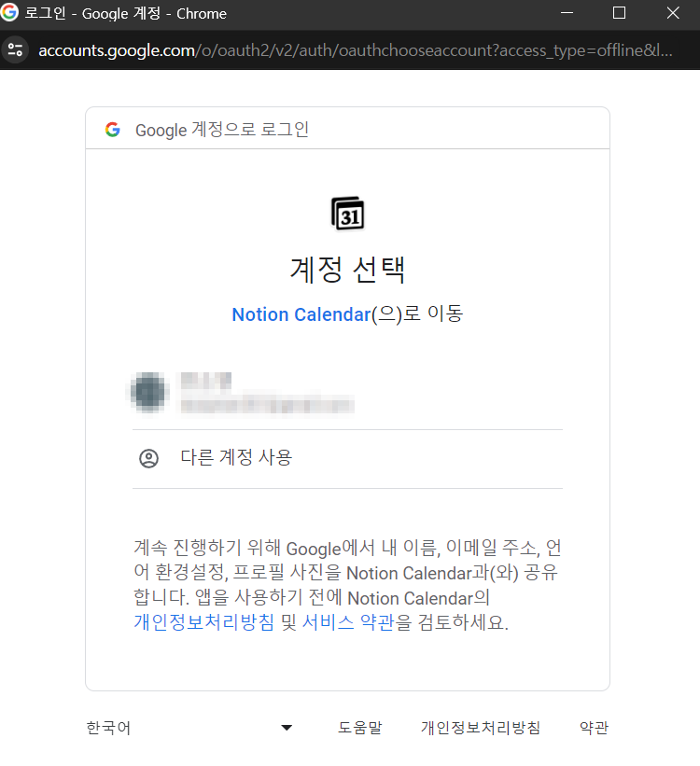The image size is (700, 766).
Task: Open the 개인정보처리방침 link in the consent text
Action: [203, 622]
